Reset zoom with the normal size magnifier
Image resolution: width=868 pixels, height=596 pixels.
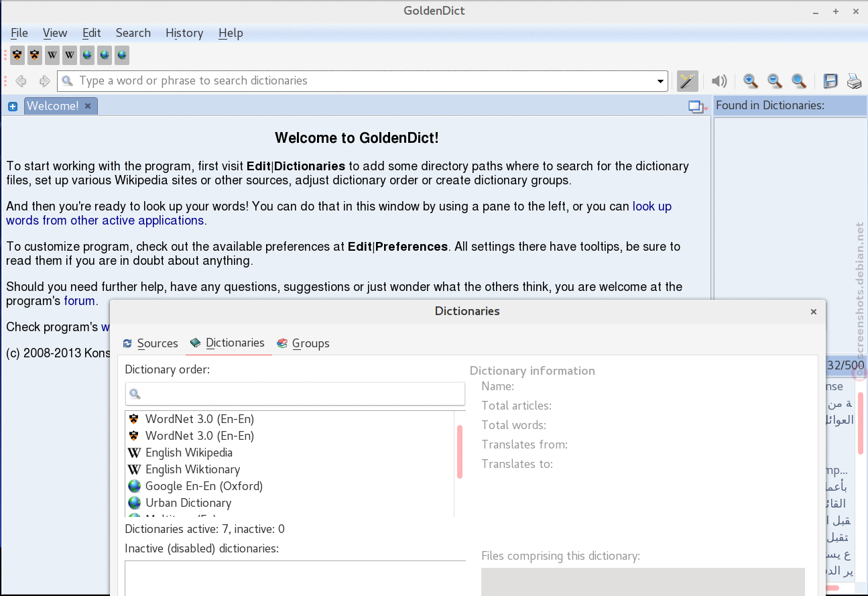[799, 81]
